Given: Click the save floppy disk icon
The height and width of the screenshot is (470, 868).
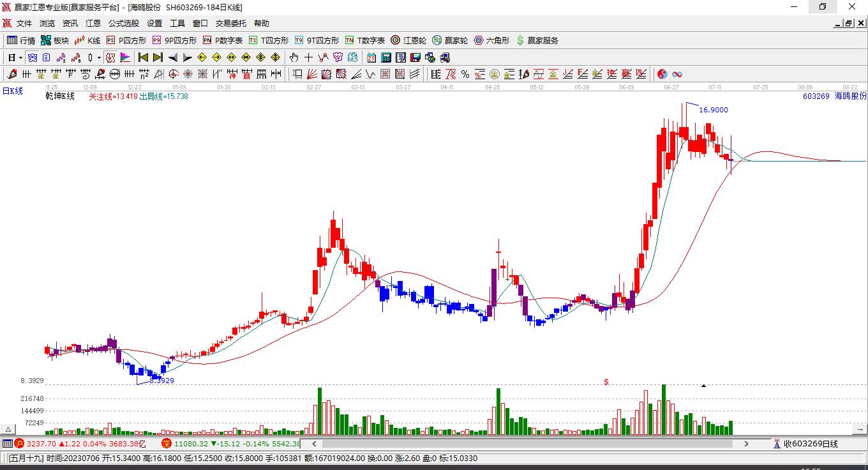Looking at the screenshot, I should click(415, 57).
